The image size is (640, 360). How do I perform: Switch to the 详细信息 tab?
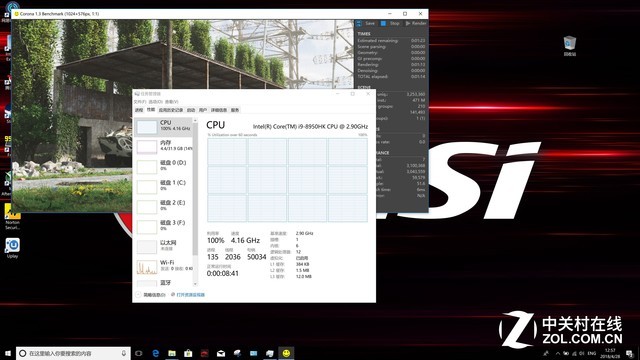pyautogui.click(x=219, y=110)
